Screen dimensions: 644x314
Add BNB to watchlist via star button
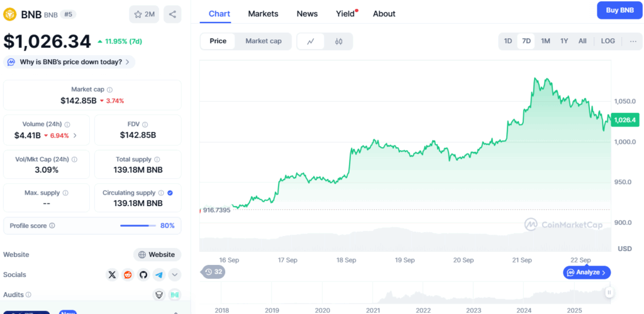tap(144, 14)
